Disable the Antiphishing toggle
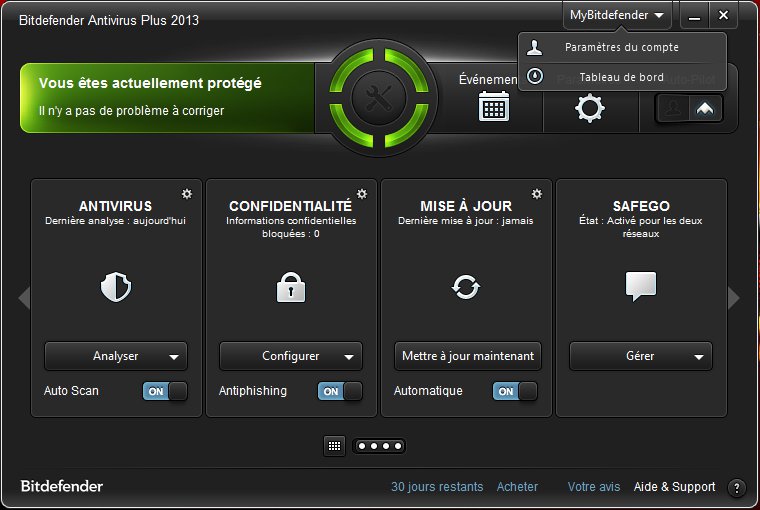The width and height of the screenshot is (760, 510). 340,391
